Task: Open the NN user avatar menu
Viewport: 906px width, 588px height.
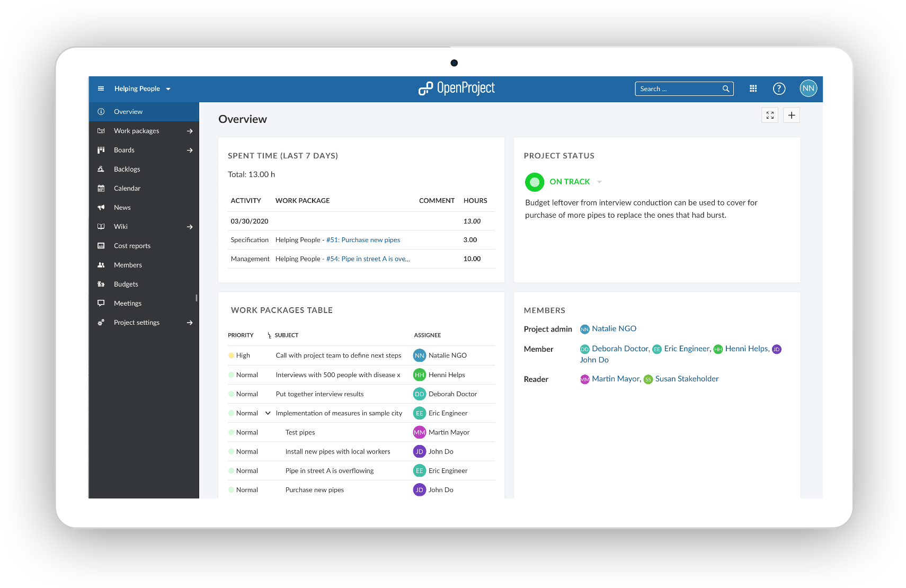Action: click(x=808, y=89)
